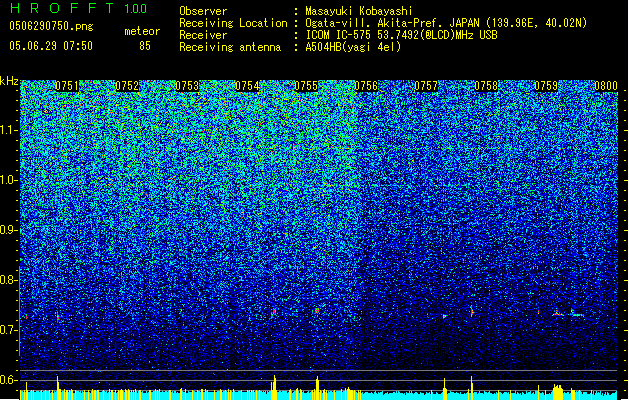Viewport: 629px width, 400px height.
Task: Click the meteor echo below 0758
Action: pyautogui.click(x=472, y=311)
